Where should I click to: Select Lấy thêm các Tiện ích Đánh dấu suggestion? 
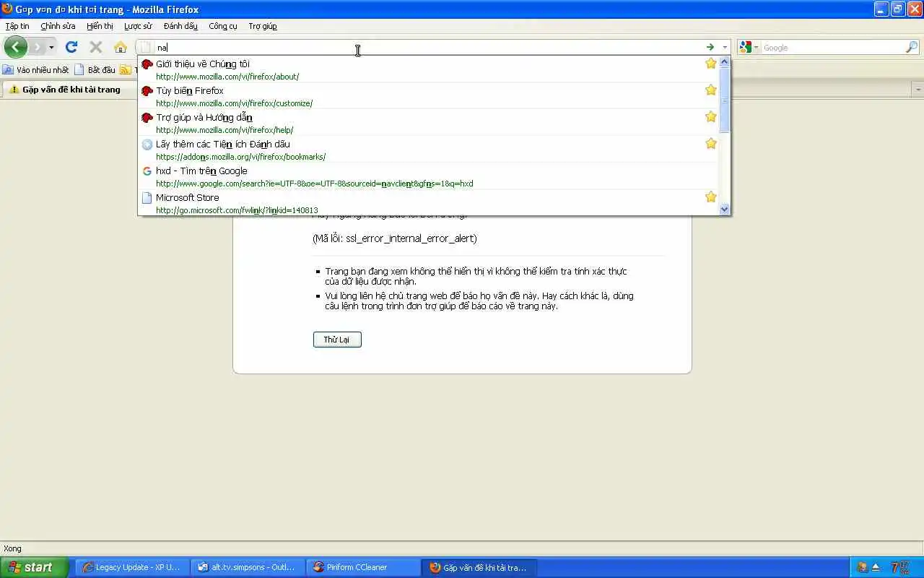[x=429, y=150]
